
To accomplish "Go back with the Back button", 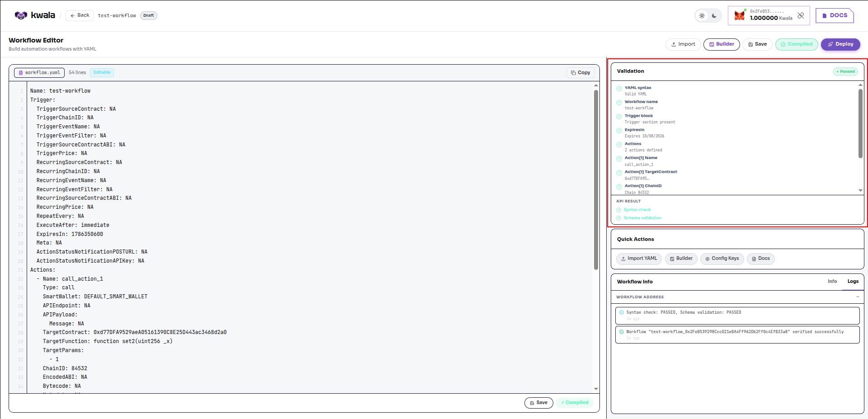I will pyautogui.click(x=80, y=15).
